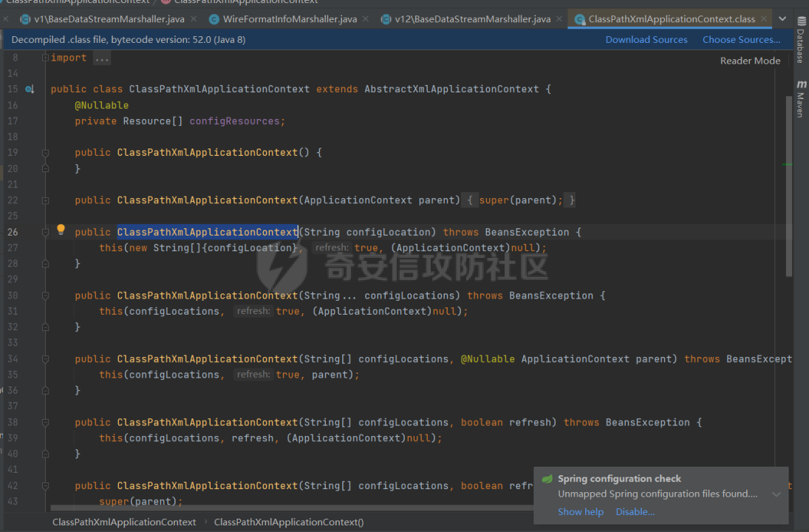Click the Download Sources link

[646, 40]
